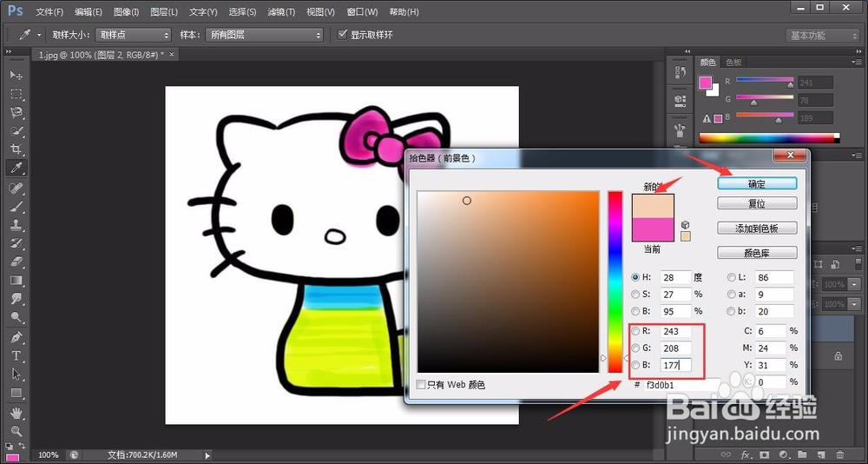Select the Rectangle shape tool
The height and width of the screenshot is (464, 868).
(x=16, y=393)
